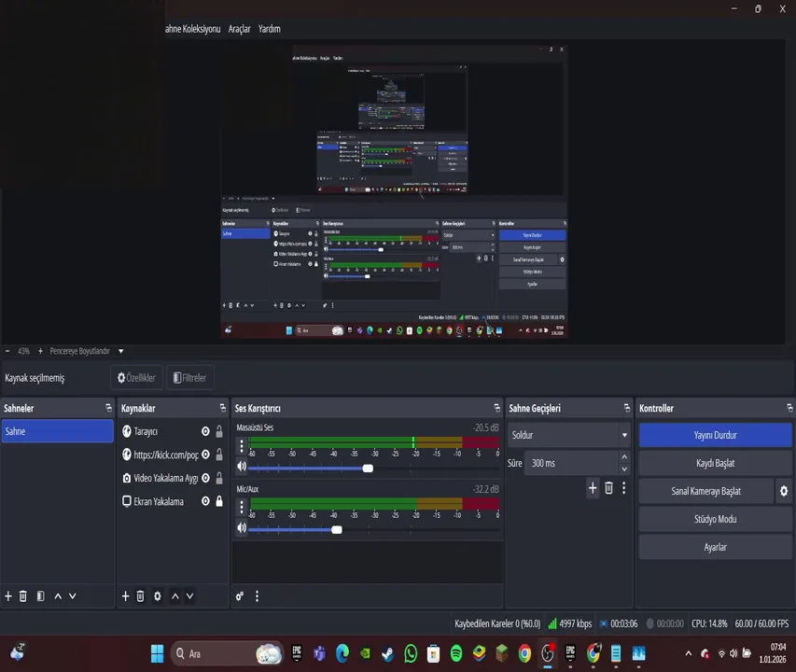This screenshot has height=672, width=796.
Task: Open Windows Start menu
Action: (158, 653)
